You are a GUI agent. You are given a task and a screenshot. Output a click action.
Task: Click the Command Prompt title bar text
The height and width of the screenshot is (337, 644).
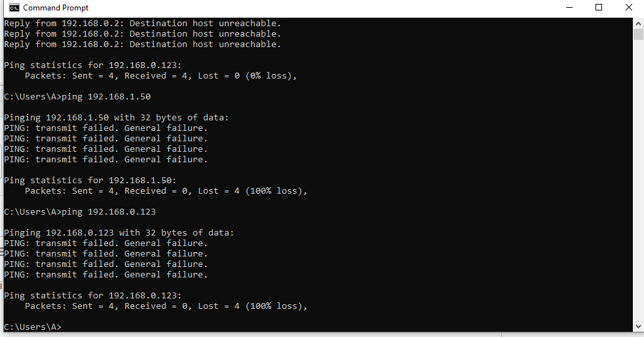click(x=56, y=8)
